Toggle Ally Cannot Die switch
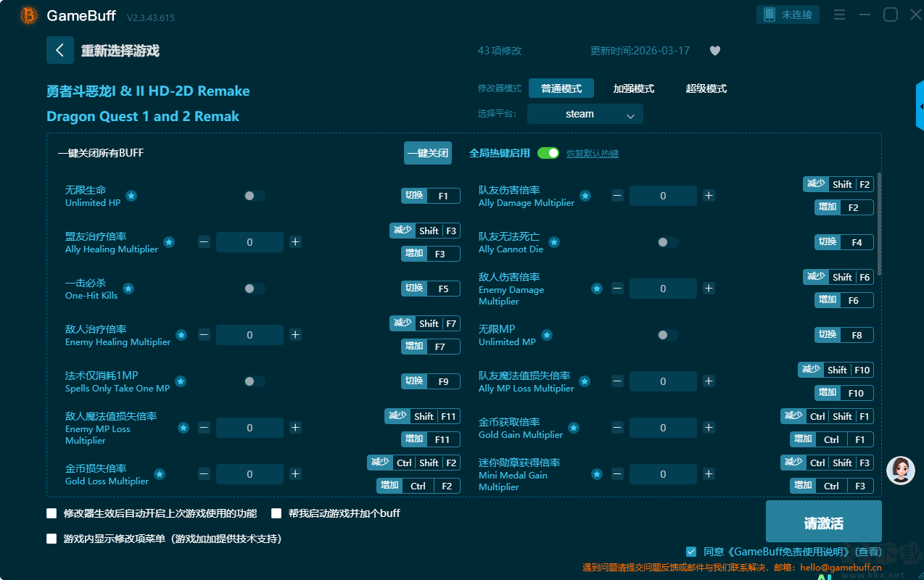Image resolution: width=924 pixels, height=580 pixels. [x=668, y=242]
